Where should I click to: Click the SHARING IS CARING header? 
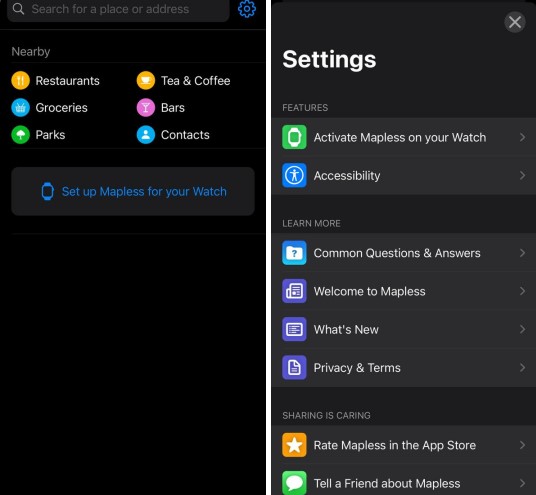[x=326, y=415]
